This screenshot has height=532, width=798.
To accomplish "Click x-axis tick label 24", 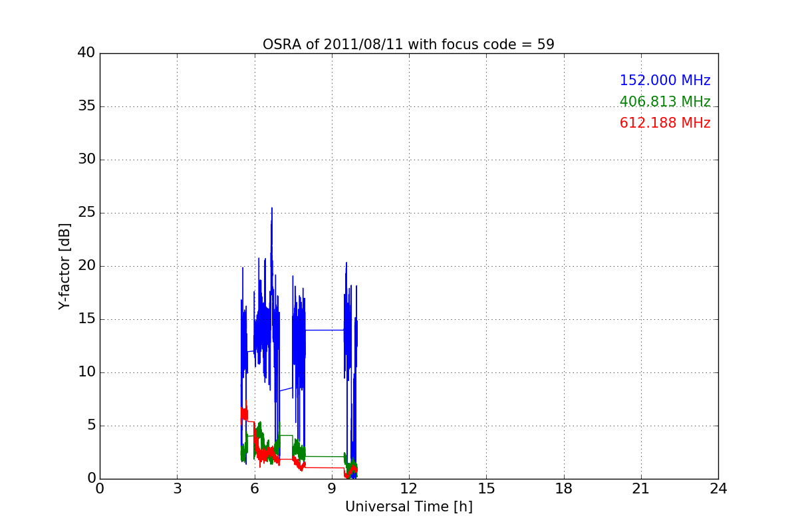I will (x=718, y=489).
